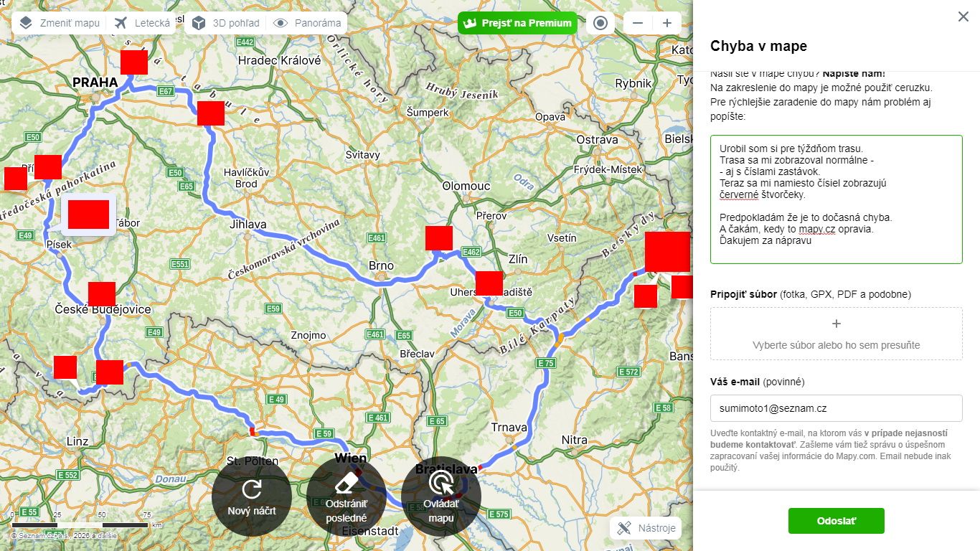Click the Jihlava city label
Viewport: 980px width, 551px height.
248,225
